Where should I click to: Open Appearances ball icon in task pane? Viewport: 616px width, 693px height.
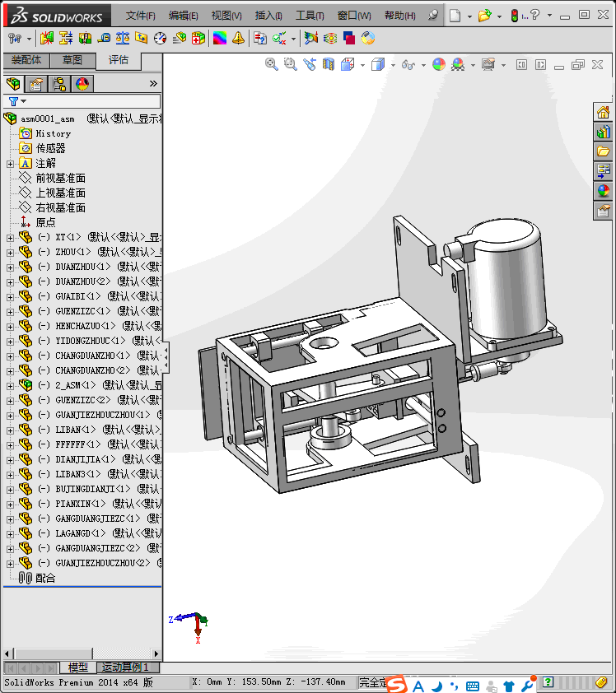[603, 191]
